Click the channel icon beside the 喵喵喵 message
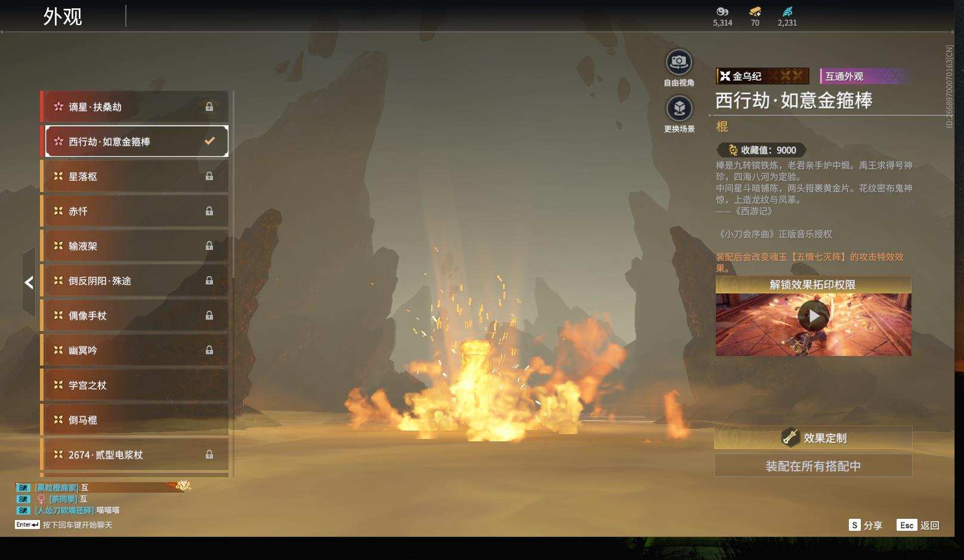This screenshot has width=964, height=560. pos(23,511)
